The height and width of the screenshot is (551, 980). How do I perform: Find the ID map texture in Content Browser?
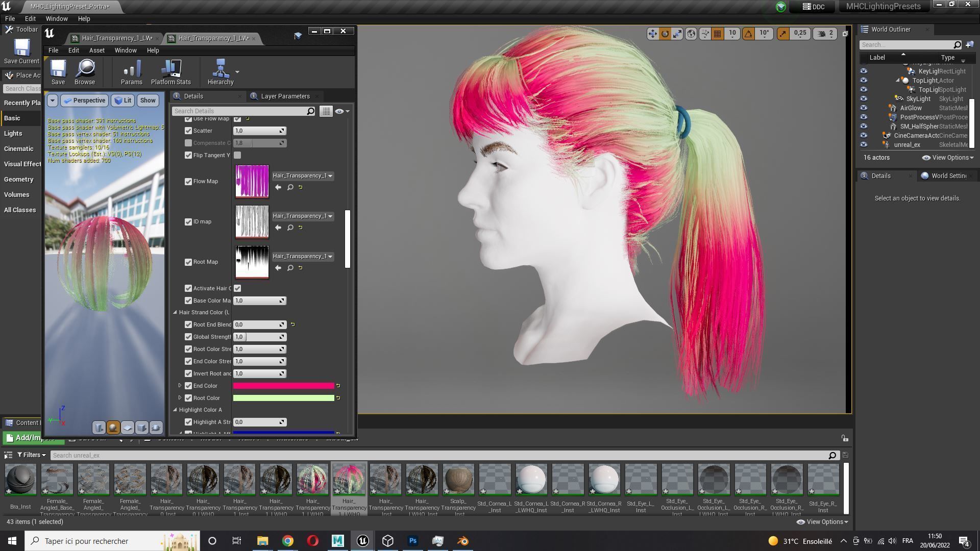pos(290,228)
